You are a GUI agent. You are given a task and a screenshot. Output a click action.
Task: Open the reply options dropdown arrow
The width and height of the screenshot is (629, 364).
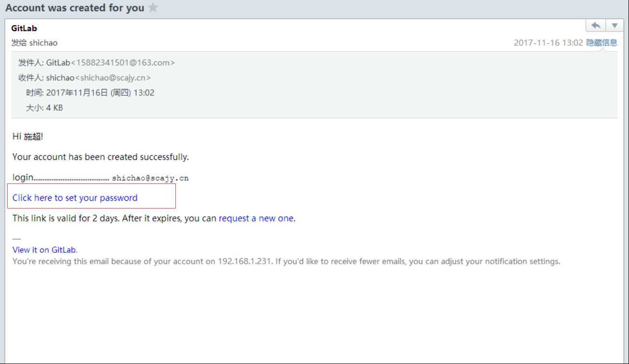coord(615,26)
